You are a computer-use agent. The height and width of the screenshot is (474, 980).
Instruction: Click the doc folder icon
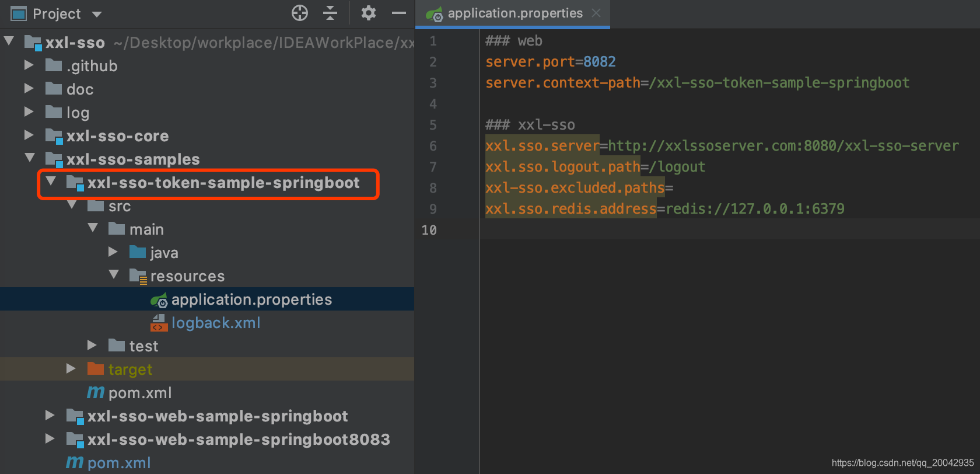tap(54, 88)
